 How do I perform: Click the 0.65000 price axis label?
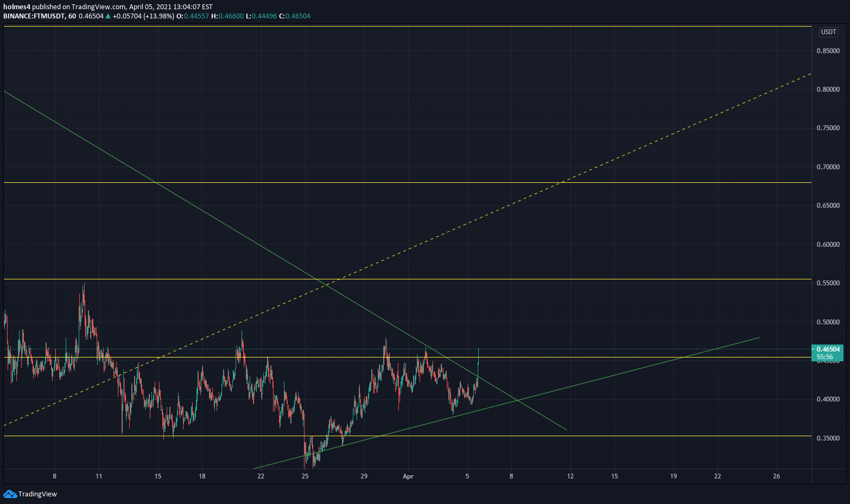click(828, 206)
